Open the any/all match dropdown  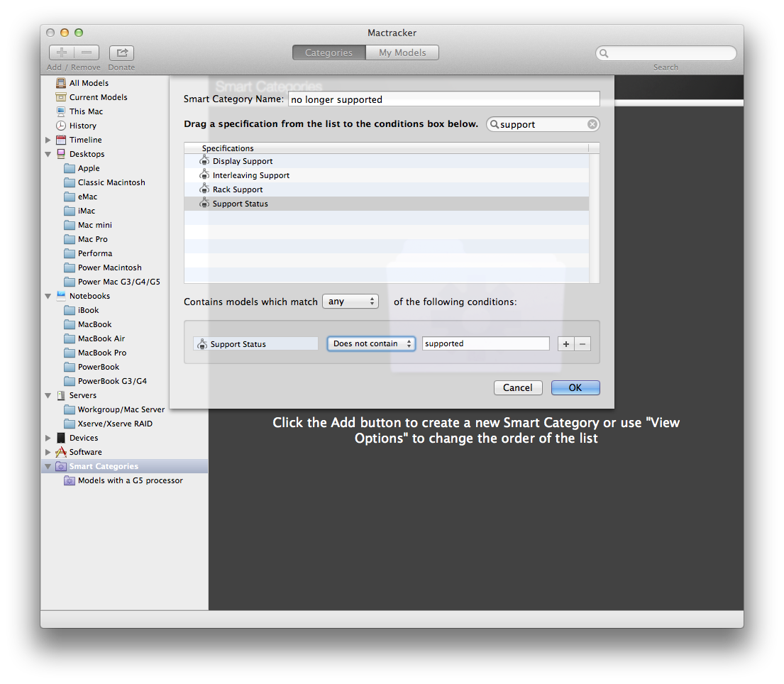pos(350,302)
